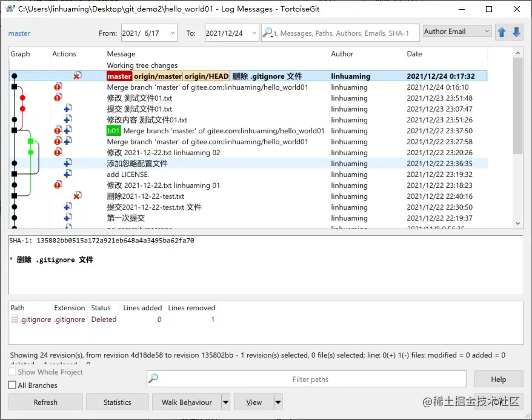Click deleted icon for 删除2021-12-22-test.txt commit

[78, 196]
